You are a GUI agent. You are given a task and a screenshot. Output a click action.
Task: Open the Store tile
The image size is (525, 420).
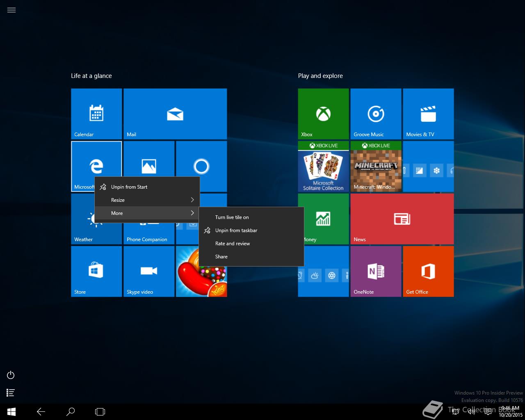point(96,272)
